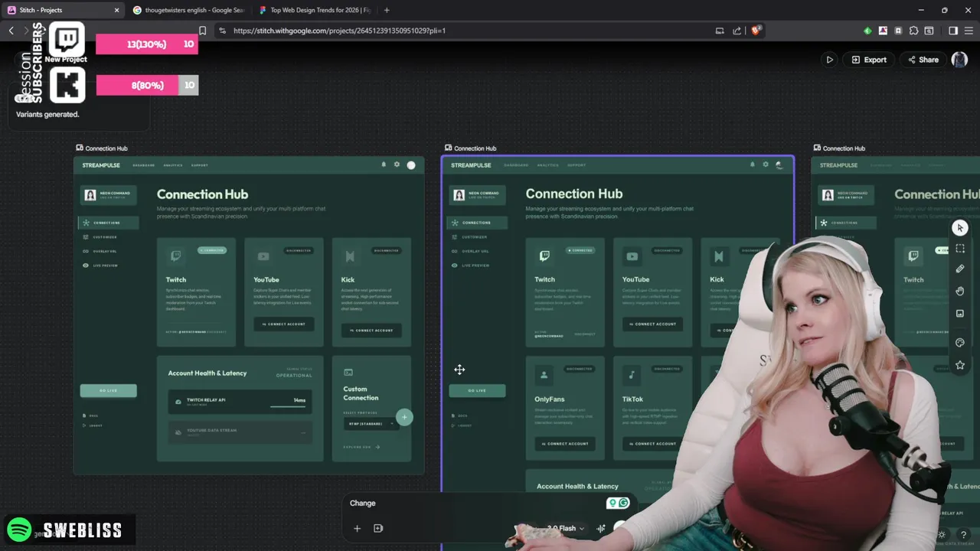Viewport: 980px width, 551px height.
Task: Click bell icon in selected Connection Hub
Action: pyautogui.click(x=752, y=165)
